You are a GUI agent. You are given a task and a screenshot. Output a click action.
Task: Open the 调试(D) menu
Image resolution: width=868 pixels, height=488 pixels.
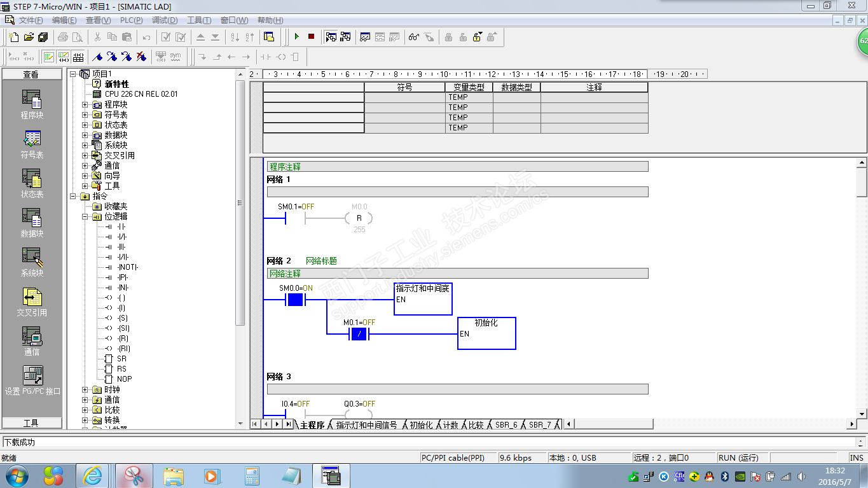[165, 20]
